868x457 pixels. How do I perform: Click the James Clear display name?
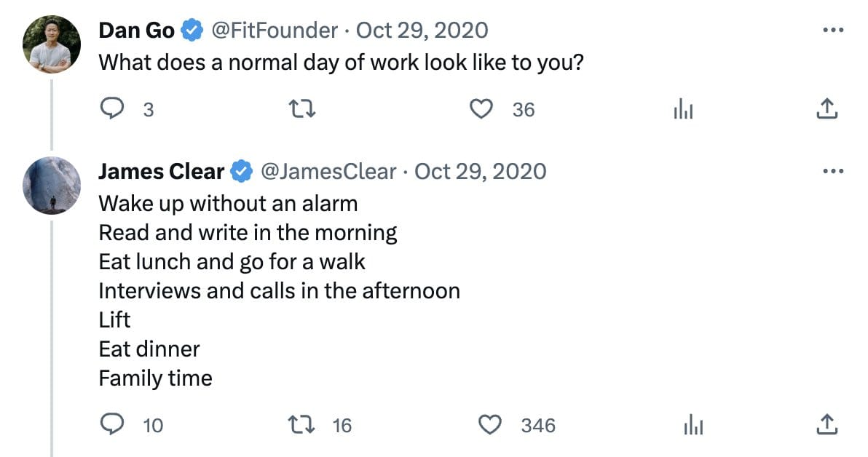click(161, 172)
